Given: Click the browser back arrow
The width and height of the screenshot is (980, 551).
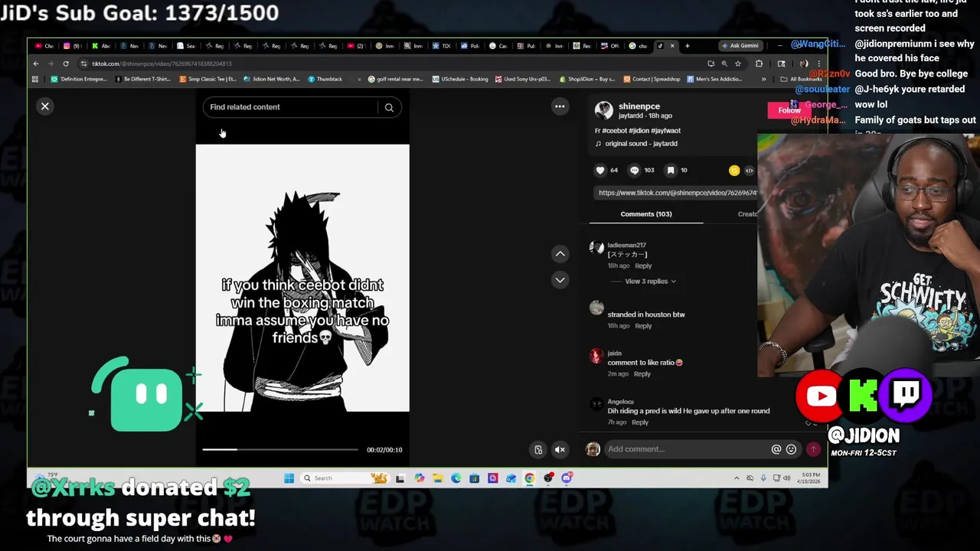Looking at the screenshot, I should (35, 64).
